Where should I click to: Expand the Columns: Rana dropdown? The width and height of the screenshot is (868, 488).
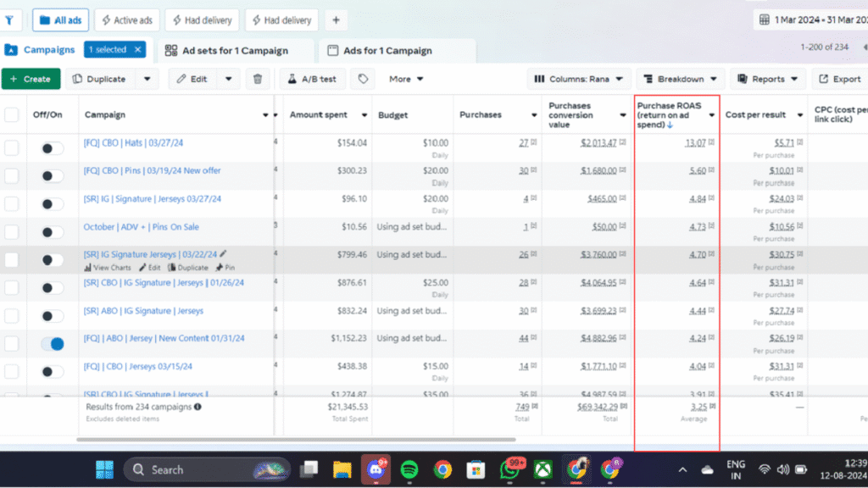coord(579,79)
